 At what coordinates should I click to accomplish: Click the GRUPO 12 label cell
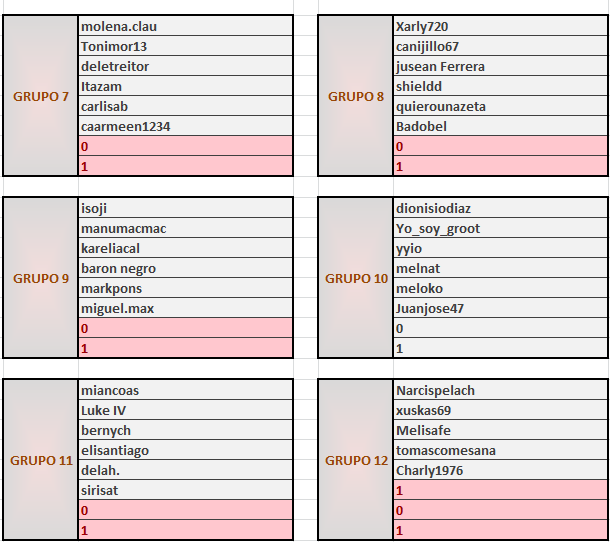(x=356, y=461)
